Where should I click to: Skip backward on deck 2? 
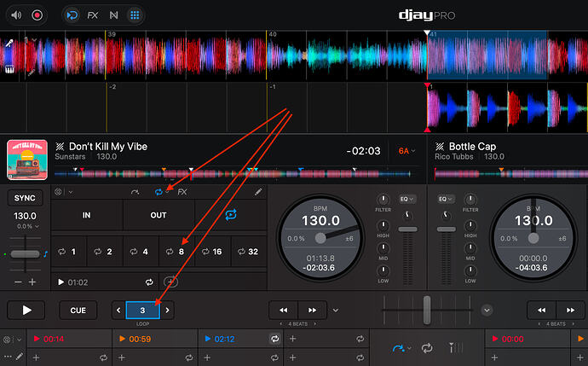541,310
